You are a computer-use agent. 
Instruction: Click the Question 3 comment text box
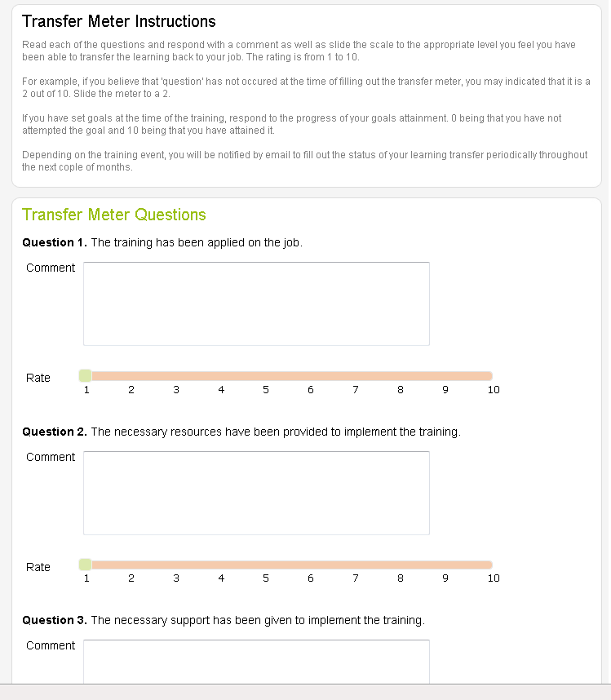coord(256,661)
